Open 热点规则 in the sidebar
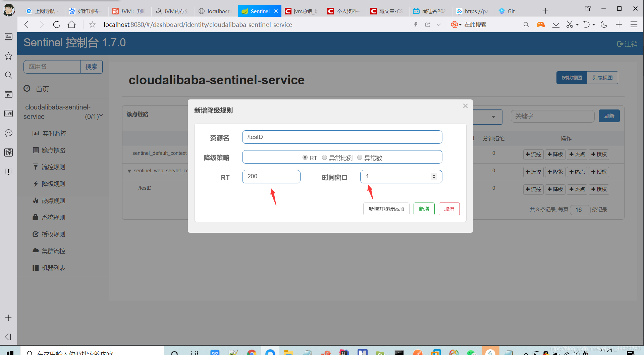The image size is (644, 355). point(49,201)
